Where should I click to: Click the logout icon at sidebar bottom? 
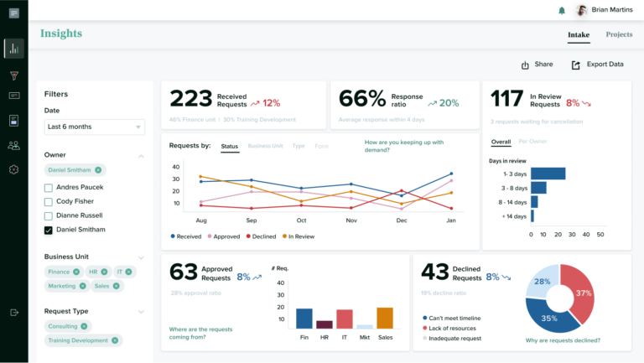tap(13, 312)
